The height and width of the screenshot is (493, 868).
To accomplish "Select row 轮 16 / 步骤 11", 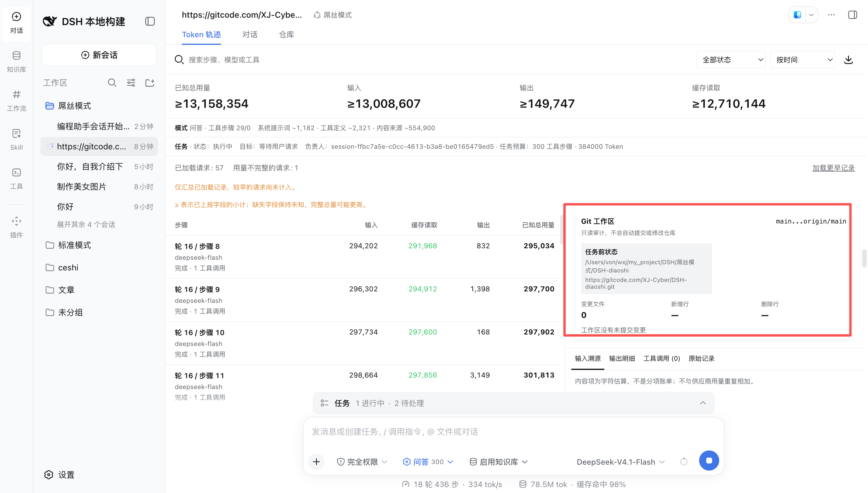I will click(363, 386).
